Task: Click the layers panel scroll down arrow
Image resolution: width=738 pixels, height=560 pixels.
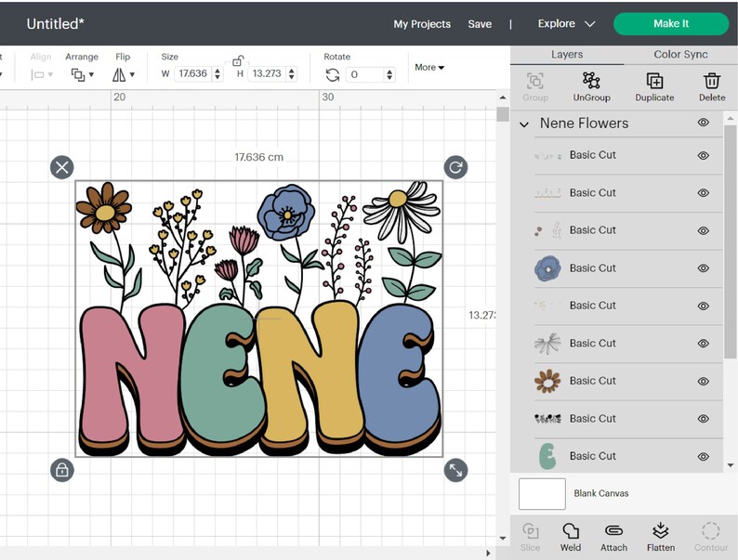Action: [x=731, y=465]
